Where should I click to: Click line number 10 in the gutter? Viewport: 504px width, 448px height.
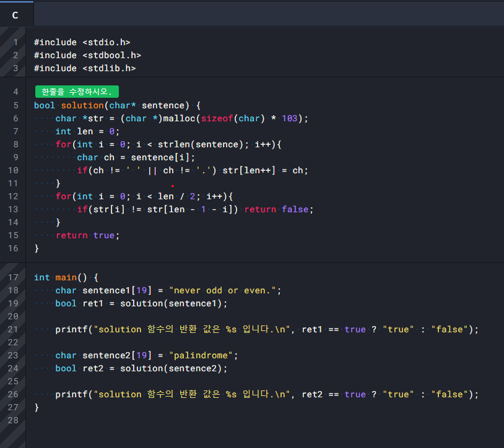pyautogui.click(x=13, y=170)
